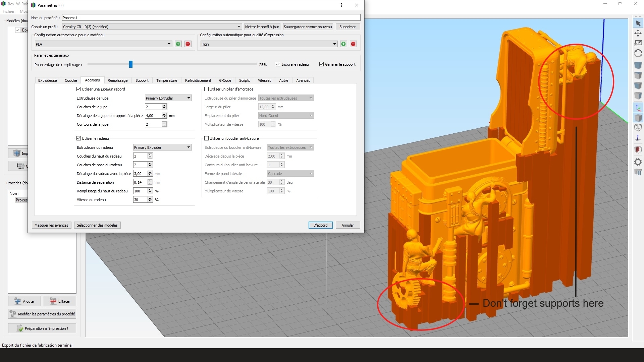The image size is (644, 362).
Task: Add a new print quality configuration
Action: (x=343, y=44)
